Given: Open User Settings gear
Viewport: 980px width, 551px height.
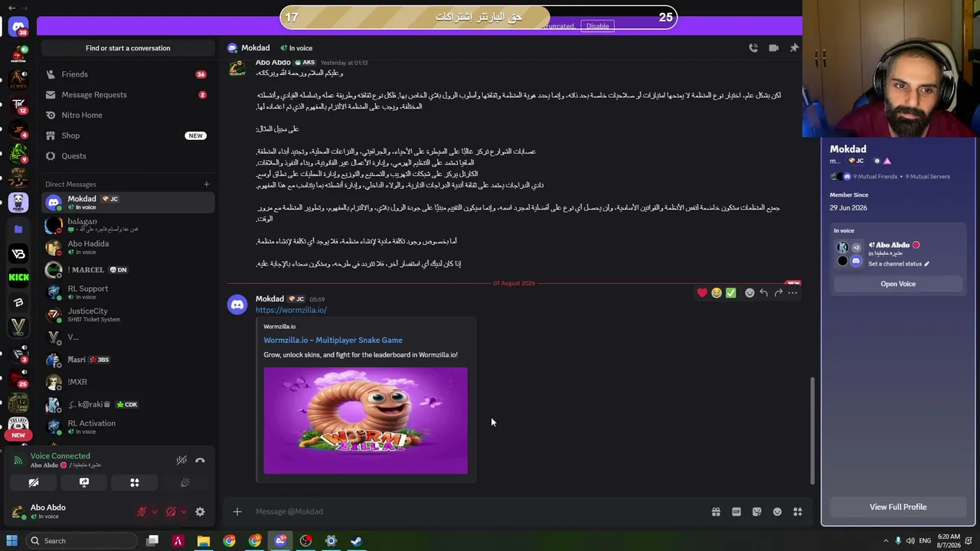Looking at the screenshot, I should (x=200, y=512).
